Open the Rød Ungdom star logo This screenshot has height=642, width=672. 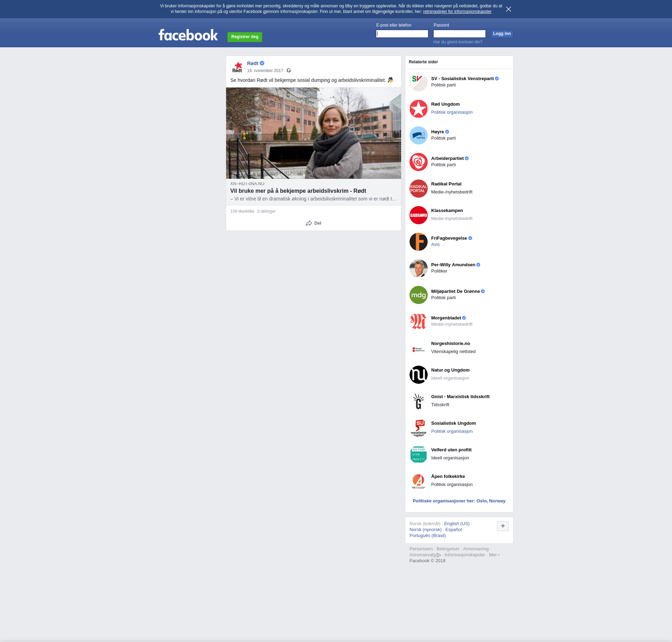(x=419, y=109)
